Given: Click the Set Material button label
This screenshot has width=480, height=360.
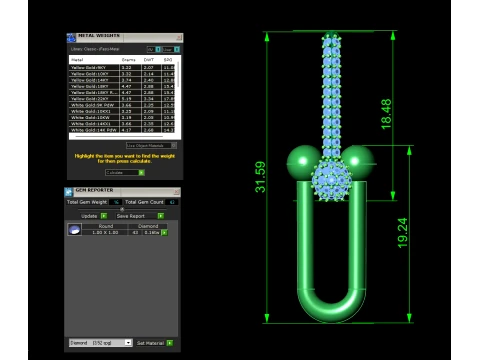Looking at the screenshot, I should pos(150,343).
